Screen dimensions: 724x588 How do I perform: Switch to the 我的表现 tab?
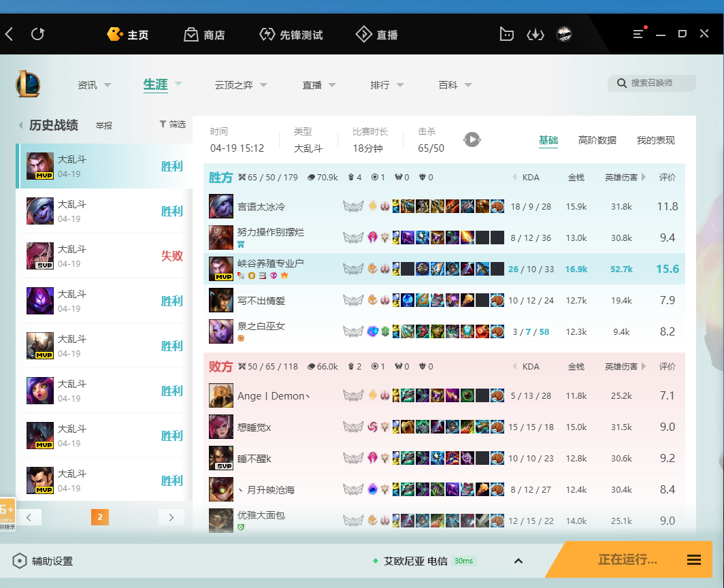656,140
